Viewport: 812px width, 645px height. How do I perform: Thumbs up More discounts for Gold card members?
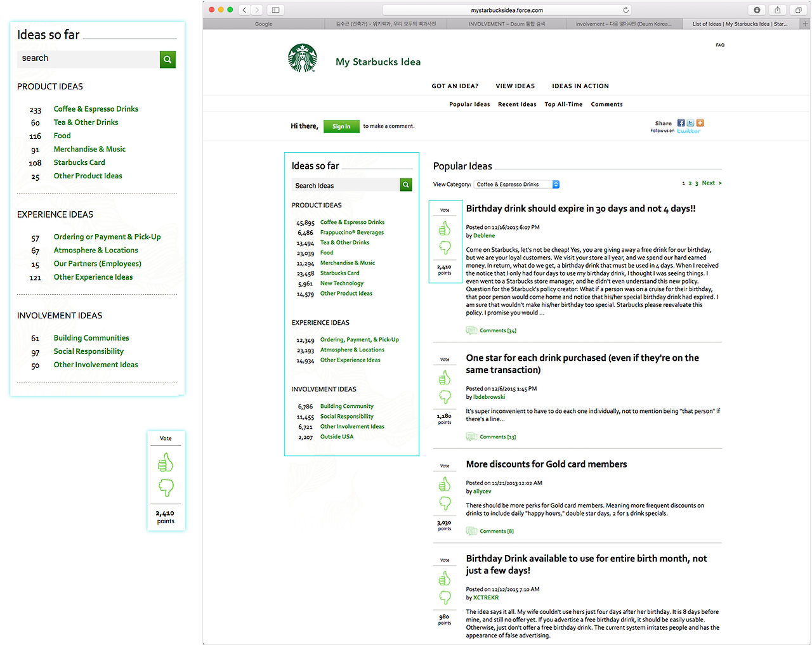(x=445, y=485)
